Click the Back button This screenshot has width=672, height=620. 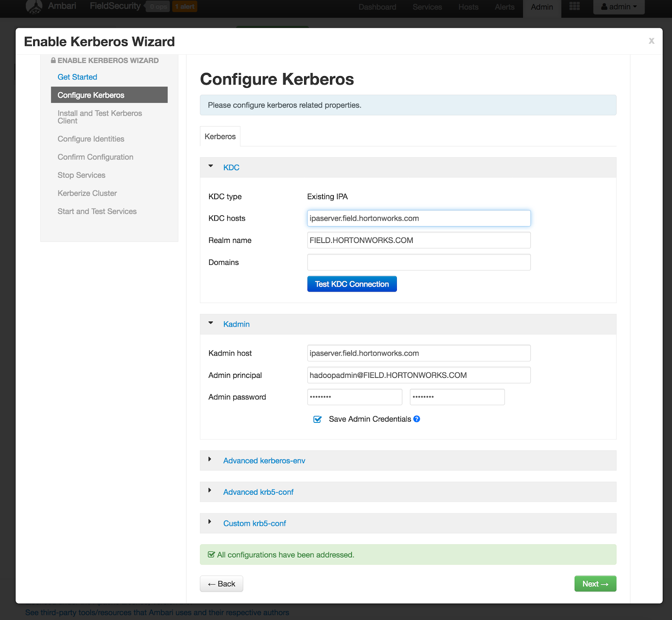(x=221, y=583)
